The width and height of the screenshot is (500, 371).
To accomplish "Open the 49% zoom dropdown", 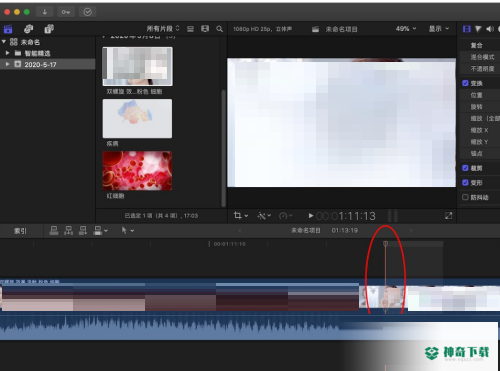I will tap(406, 29).
